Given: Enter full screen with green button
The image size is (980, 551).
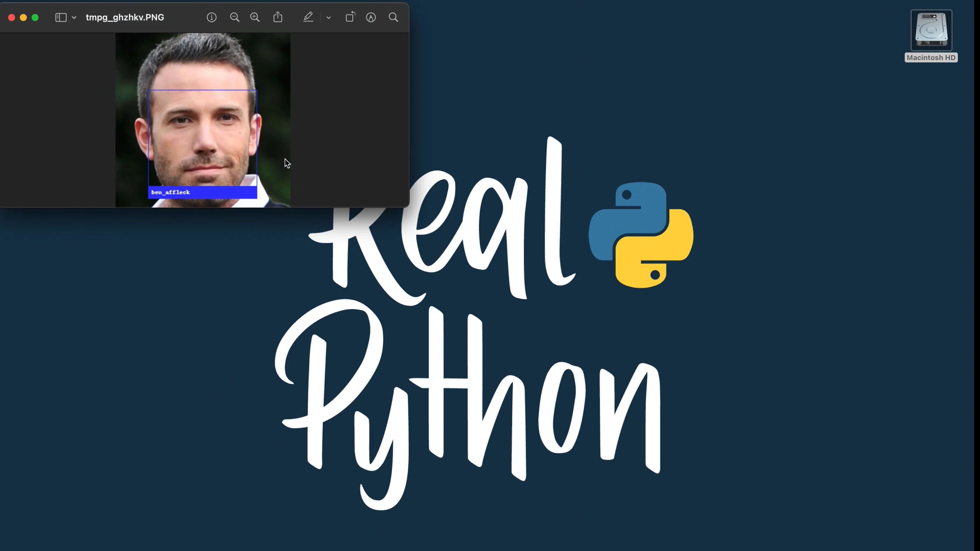Looking at the screenshot, I should tap(35, 17).
